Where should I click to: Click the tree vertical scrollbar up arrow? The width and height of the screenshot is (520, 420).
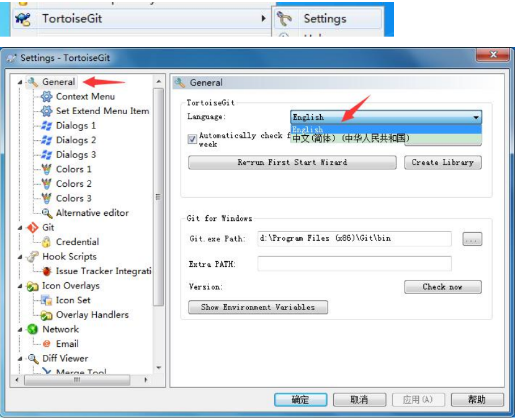(158, 81)
